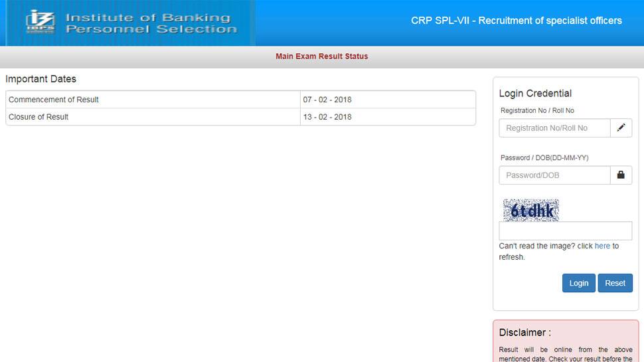Click the 6tdhk captcha image

point(531,211)
